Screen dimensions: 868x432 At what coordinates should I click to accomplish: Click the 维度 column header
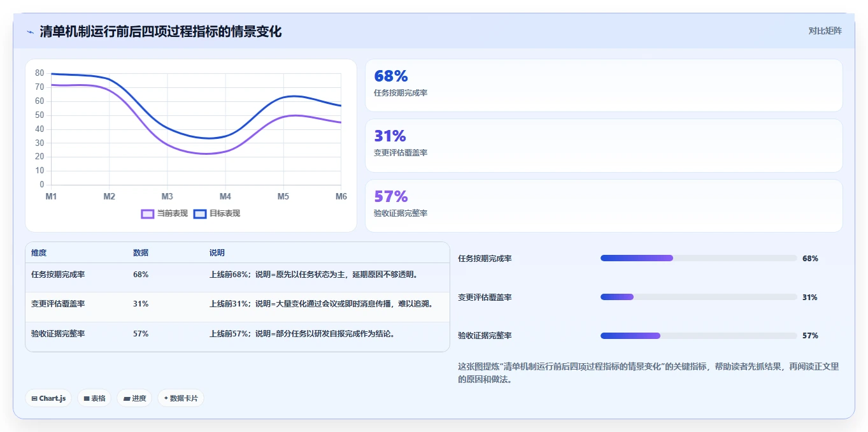point(39,253)
